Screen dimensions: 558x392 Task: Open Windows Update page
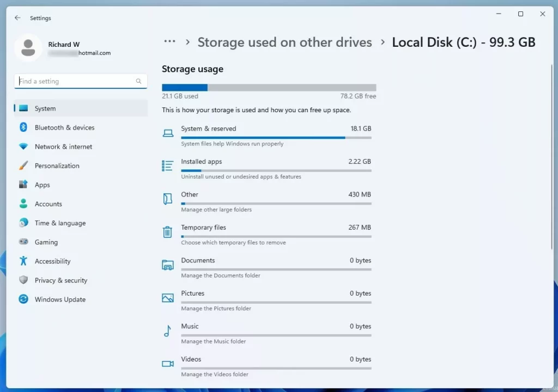(x=81, y=299)
